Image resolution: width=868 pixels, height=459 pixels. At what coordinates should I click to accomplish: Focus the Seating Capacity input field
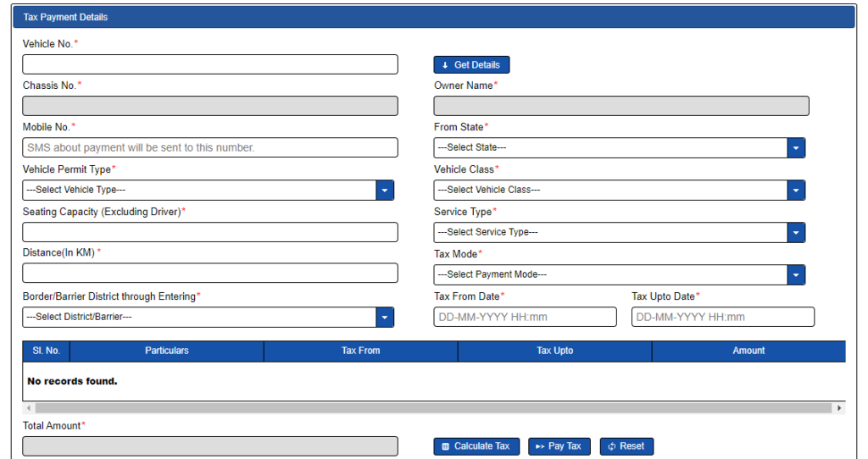210,232
